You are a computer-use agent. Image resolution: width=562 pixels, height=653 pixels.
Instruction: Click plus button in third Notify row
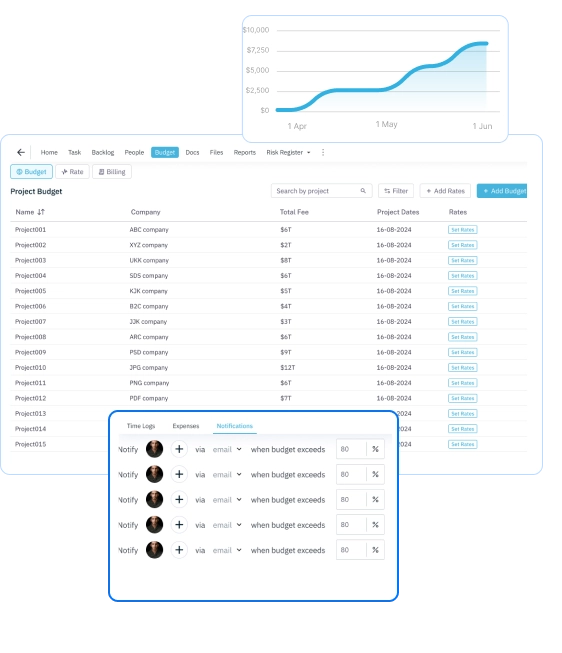point(179,500)
